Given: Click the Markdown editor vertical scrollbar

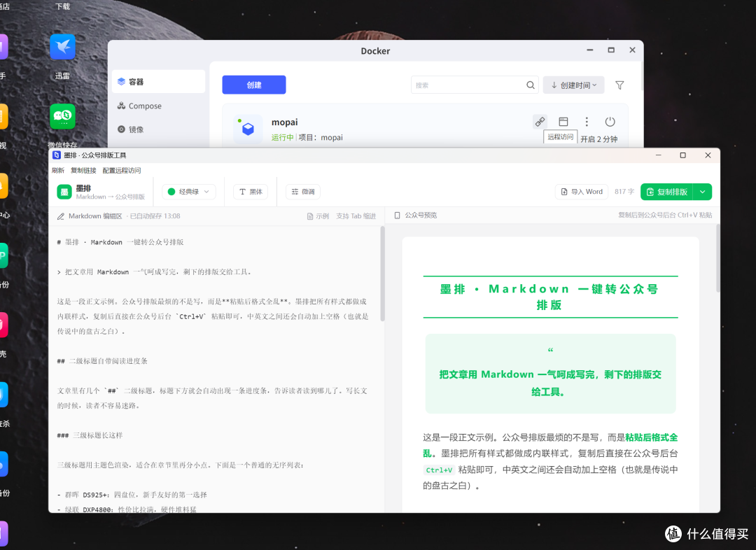Looking at the screenshot, I should click(382, 274).
